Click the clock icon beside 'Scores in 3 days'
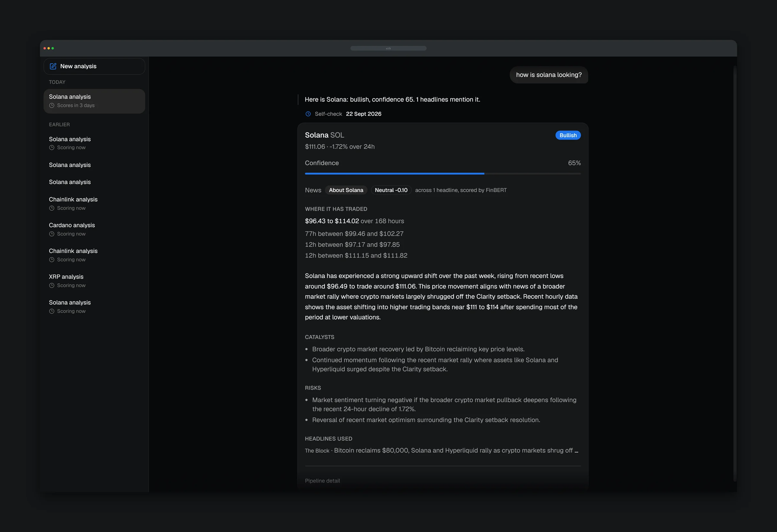777x532 pixels. coord(52,105)
